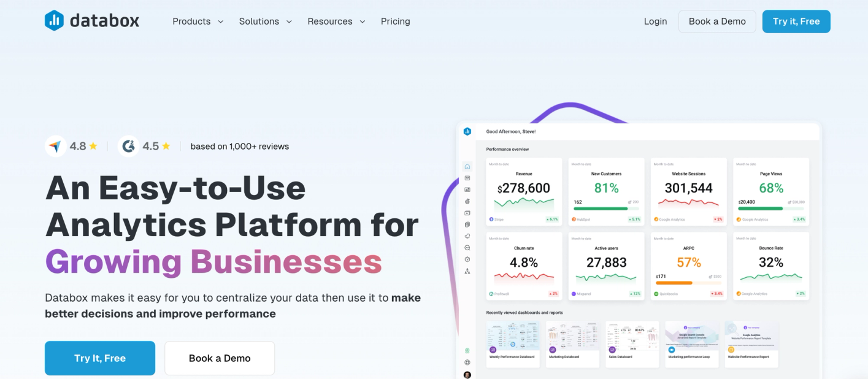Click the Page Views value 68%
This screenshot has width=868, height=379.
[771, 188]
